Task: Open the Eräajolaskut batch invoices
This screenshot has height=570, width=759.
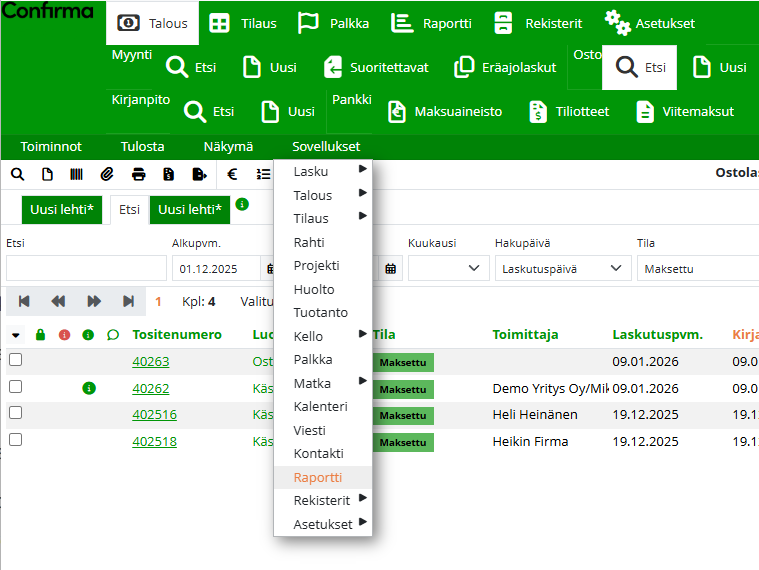Action: click(x=505, y=67)
